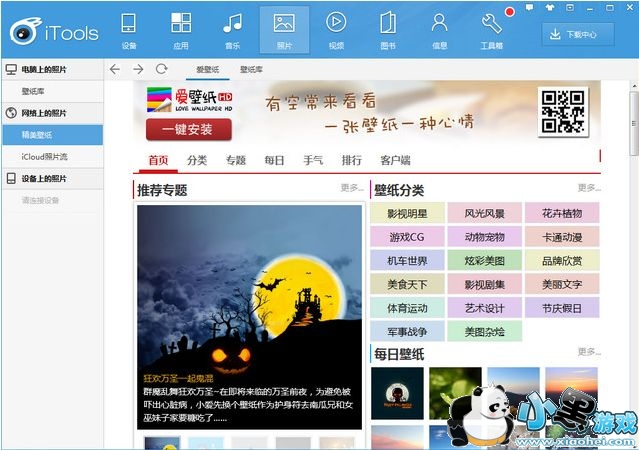Image resolution: width=639 pixels, height=450 pixels.
Task: Open the title bar dropdown menu icon
Action: tap(570, 7)
